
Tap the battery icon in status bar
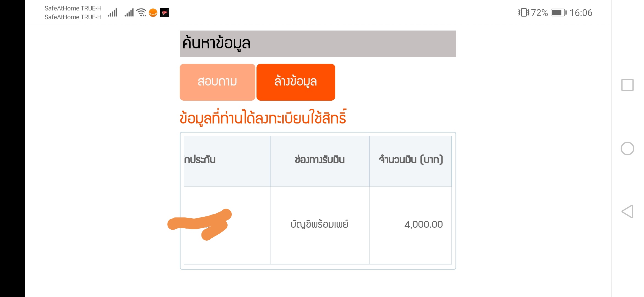click(x=558, y=13)
